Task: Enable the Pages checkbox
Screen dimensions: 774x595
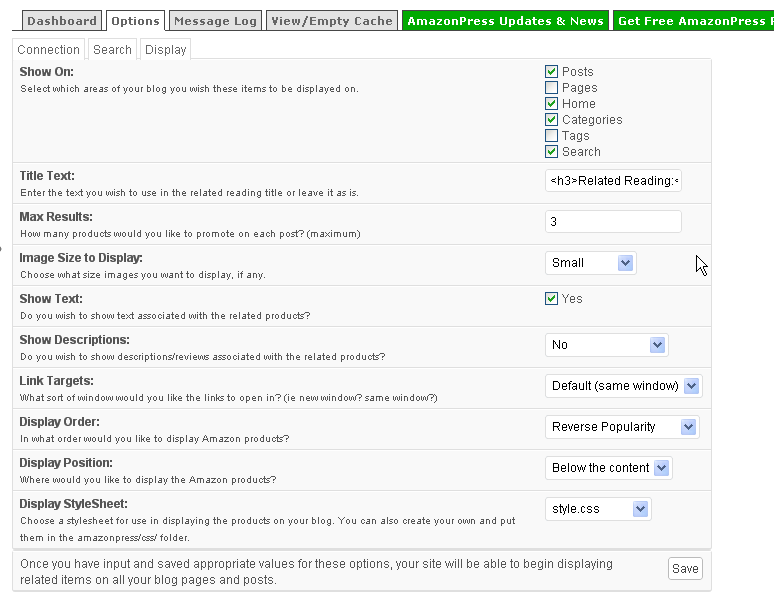Action: 551,87
